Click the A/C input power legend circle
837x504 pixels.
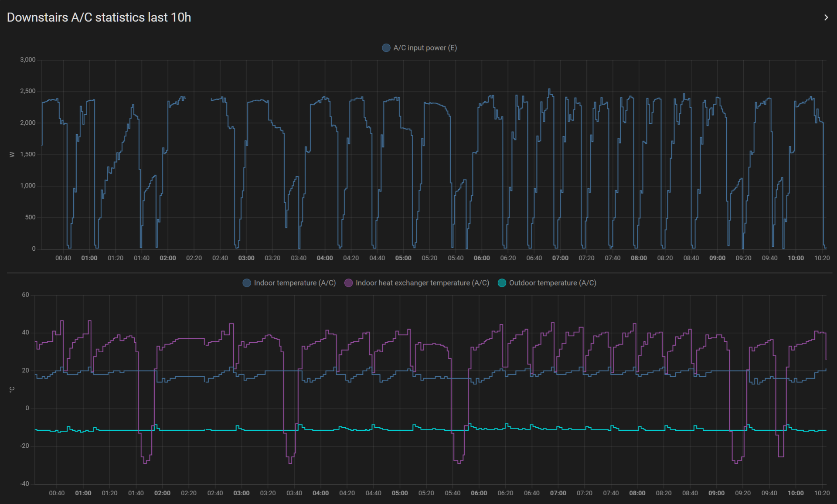click(386, 48)
